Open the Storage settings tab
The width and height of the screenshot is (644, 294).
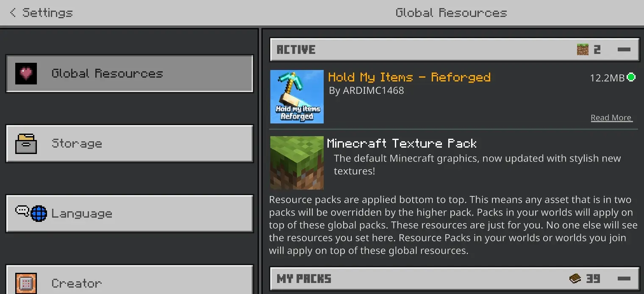130,143
